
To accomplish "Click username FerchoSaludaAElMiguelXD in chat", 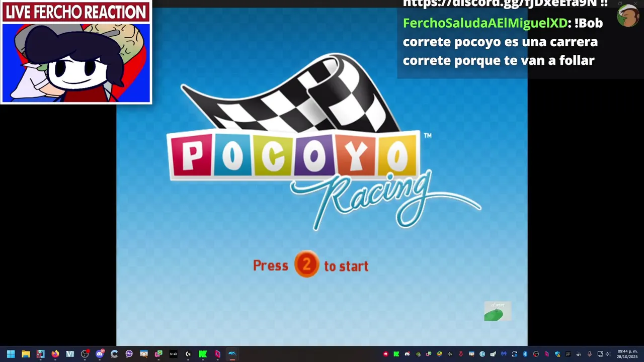I will point(485,23).
